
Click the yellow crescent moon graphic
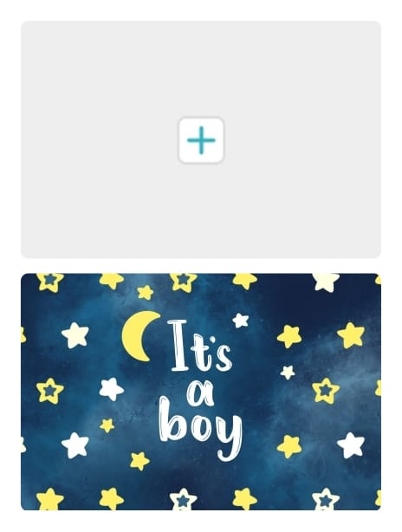140,336
